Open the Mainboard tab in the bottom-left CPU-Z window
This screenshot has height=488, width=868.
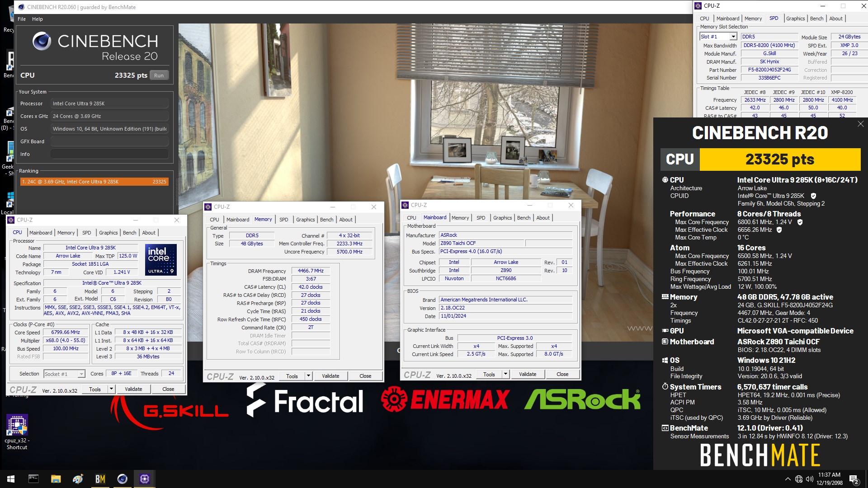(41, 233)
